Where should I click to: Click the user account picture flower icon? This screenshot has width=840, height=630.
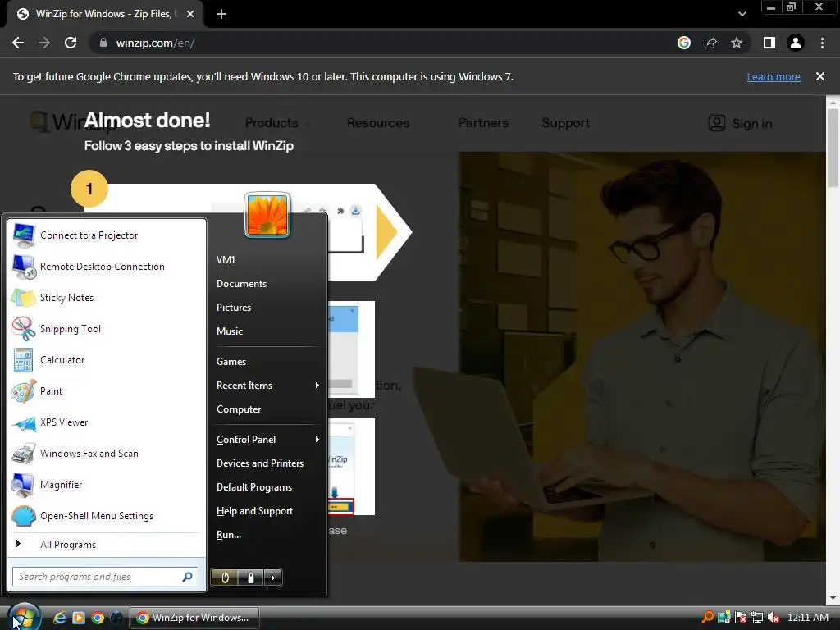pyautogui.click(x=267, y=215)
